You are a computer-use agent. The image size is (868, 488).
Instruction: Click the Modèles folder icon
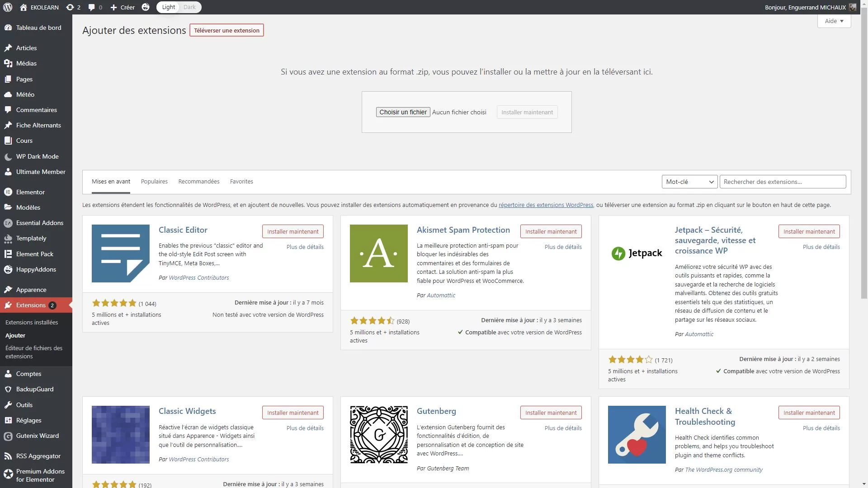tap(8, 207)
